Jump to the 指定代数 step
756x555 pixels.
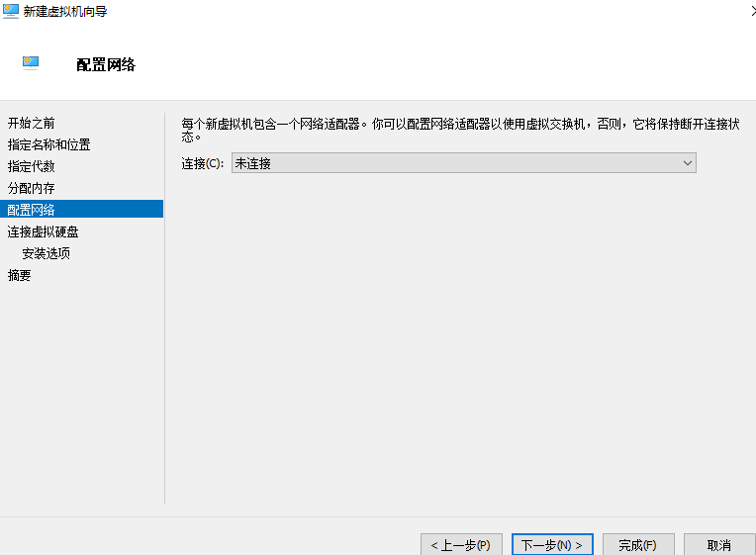[x=32, y=166]
